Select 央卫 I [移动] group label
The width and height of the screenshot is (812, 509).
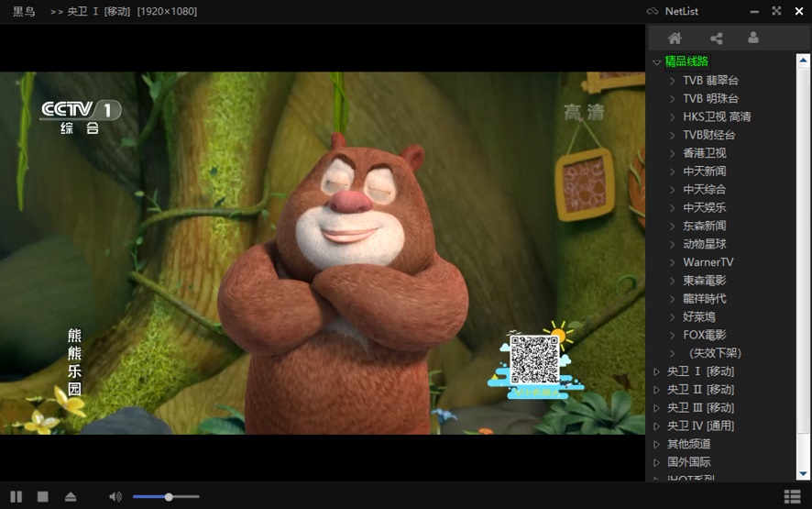coord(701,371)
